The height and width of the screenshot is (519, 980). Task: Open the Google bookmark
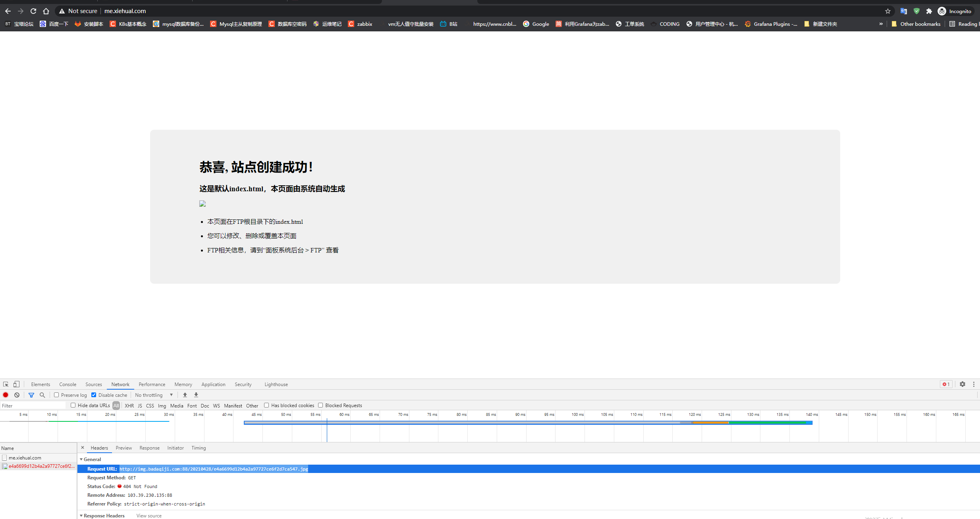click(536, 24)
